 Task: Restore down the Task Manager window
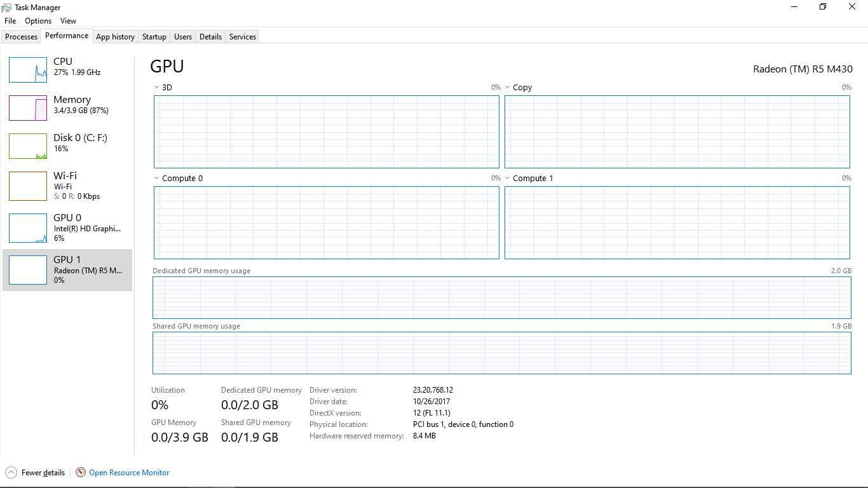pos(823,7)
